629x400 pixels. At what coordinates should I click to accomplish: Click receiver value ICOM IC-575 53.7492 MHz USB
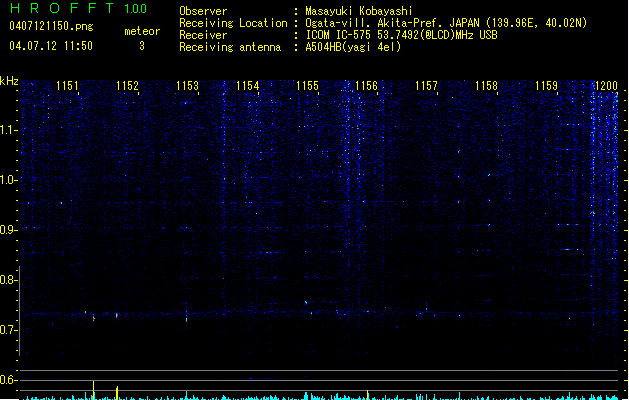[x=402, y=35]
